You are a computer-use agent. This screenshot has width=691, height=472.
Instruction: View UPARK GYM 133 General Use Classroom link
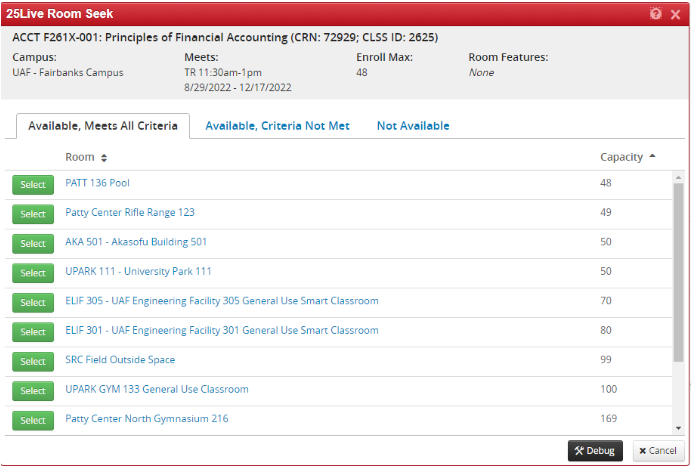156,389
